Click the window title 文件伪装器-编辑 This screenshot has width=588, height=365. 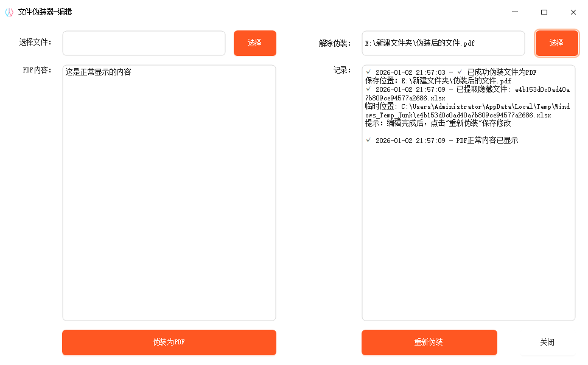coord(45,12)
